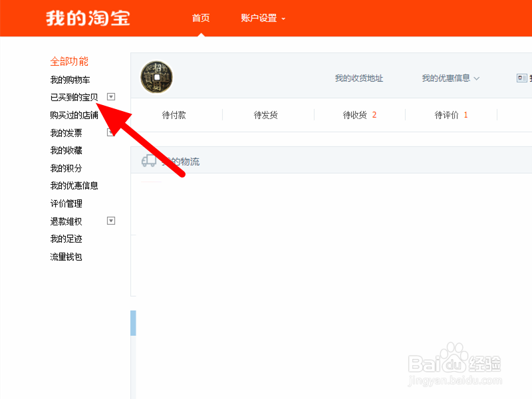The width and height of the screenshot is (532, 399).
Task: Open 我的足迹
Action: click(x=66, y=239)
